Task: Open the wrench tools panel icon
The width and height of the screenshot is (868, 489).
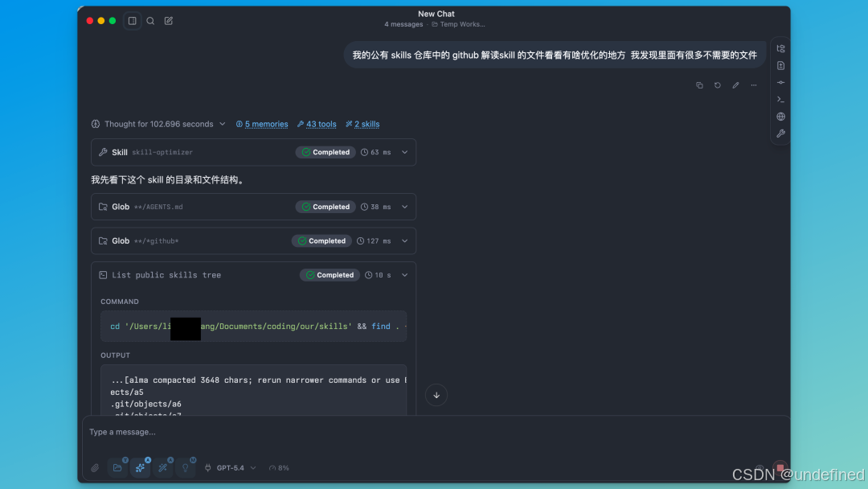Action: (780, 134)
